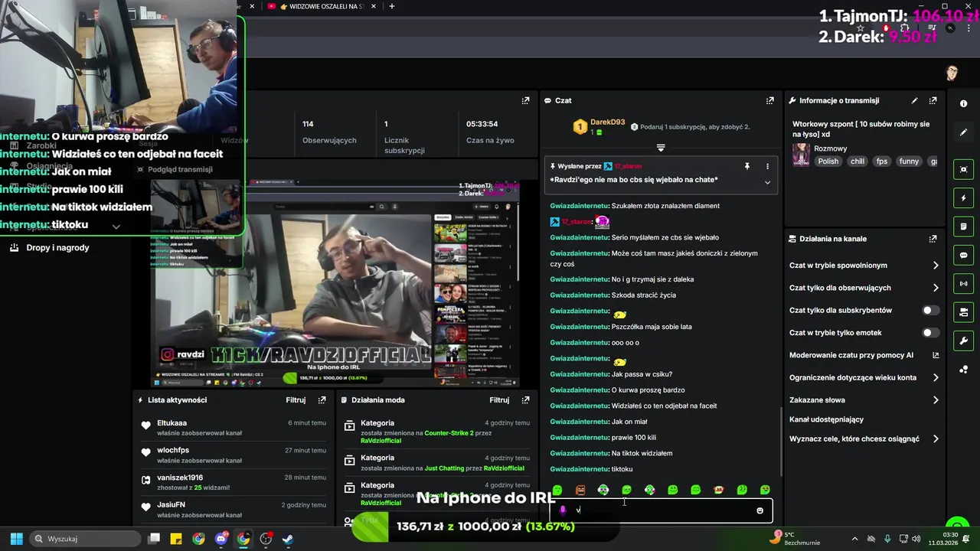Filter the Lista aktywności panel

[296, 399]
